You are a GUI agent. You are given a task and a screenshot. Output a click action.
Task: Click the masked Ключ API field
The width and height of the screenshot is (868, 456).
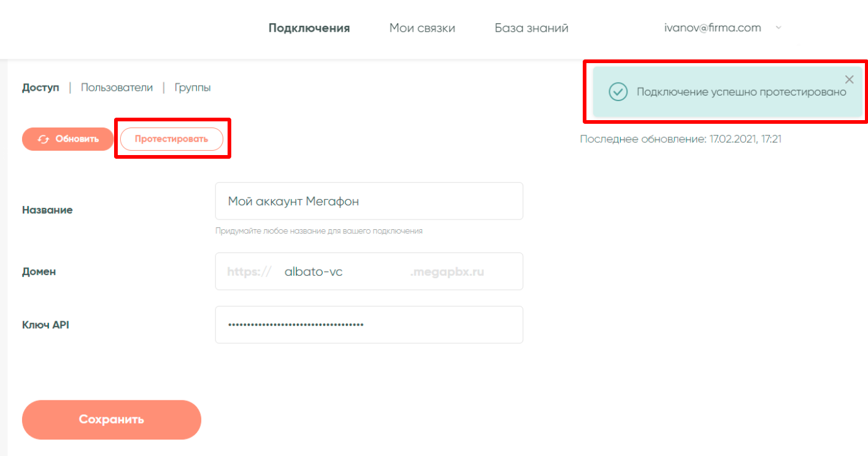369,325
